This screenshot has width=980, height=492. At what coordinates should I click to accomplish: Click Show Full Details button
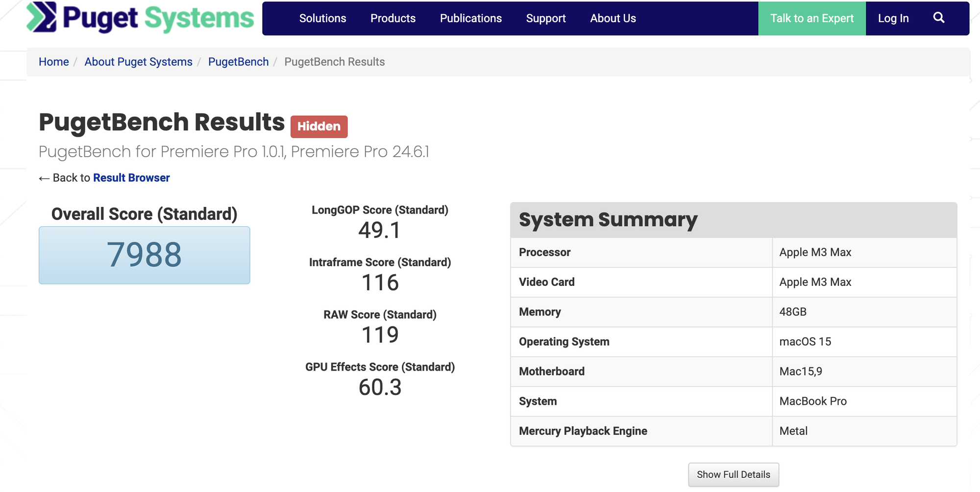click(734, 474)
